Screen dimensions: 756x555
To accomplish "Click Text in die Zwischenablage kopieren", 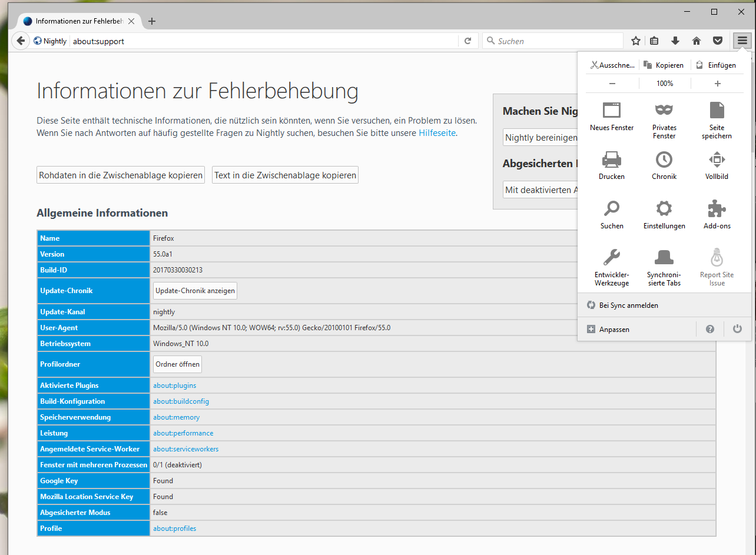I will pyautogui.click(x=285, y=175).
